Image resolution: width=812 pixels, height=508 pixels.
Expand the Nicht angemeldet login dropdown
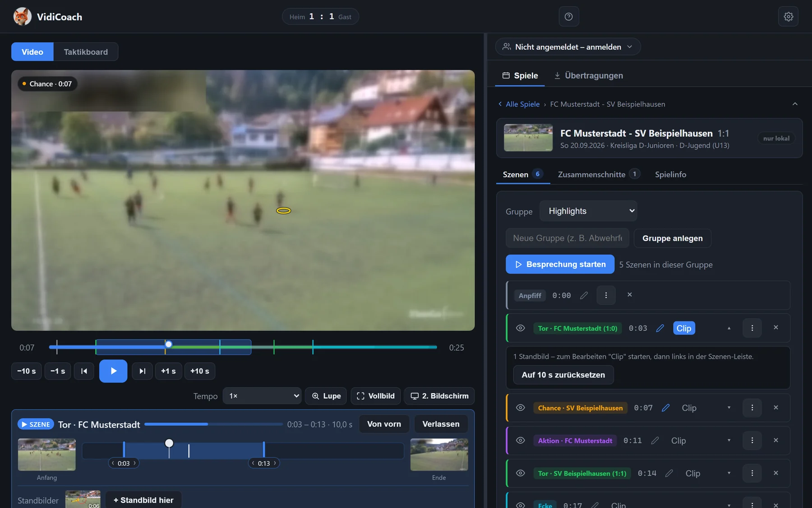[x=568, y=47]
